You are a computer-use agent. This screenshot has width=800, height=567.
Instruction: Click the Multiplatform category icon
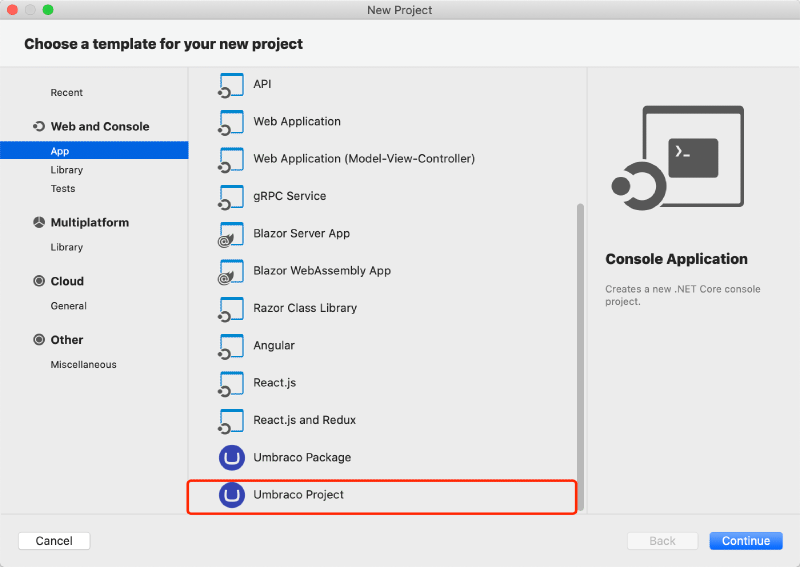[39, 223]
